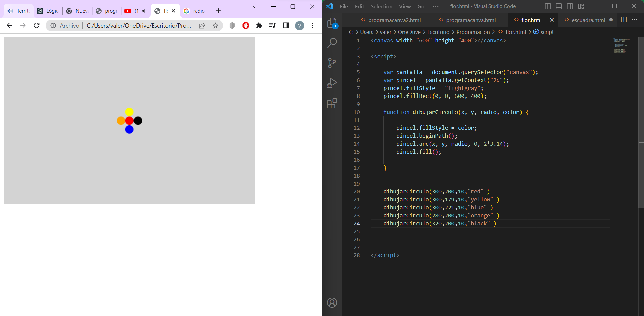Click the Escritorio breadcrumb segment
This screenshot has width=644, height=316.
(438, 32)
